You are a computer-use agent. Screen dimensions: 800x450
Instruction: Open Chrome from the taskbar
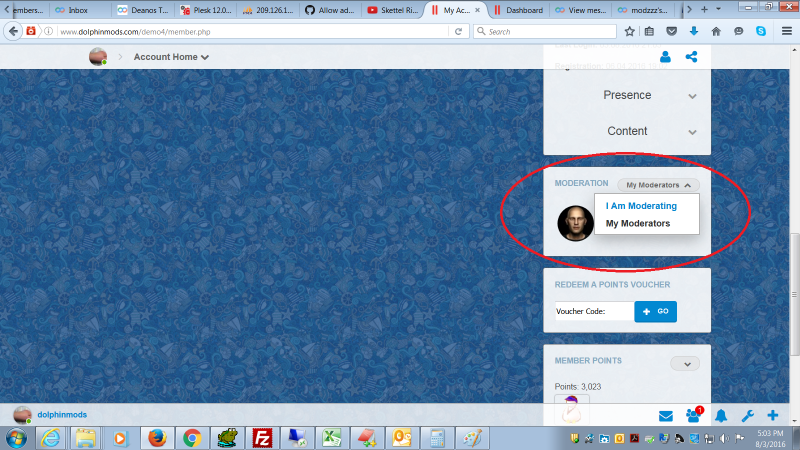192,438
